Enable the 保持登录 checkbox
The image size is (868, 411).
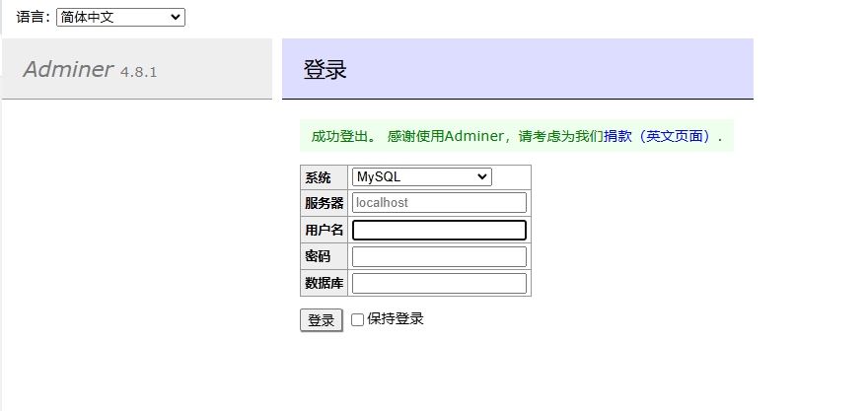click(x=358, y=319)
